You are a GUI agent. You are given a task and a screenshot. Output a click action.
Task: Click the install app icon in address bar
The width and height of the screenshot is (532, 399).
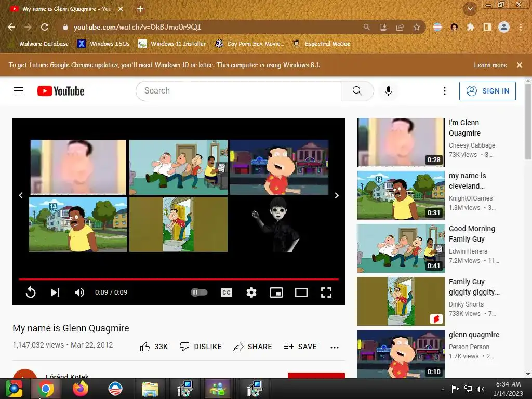point(383,27)
